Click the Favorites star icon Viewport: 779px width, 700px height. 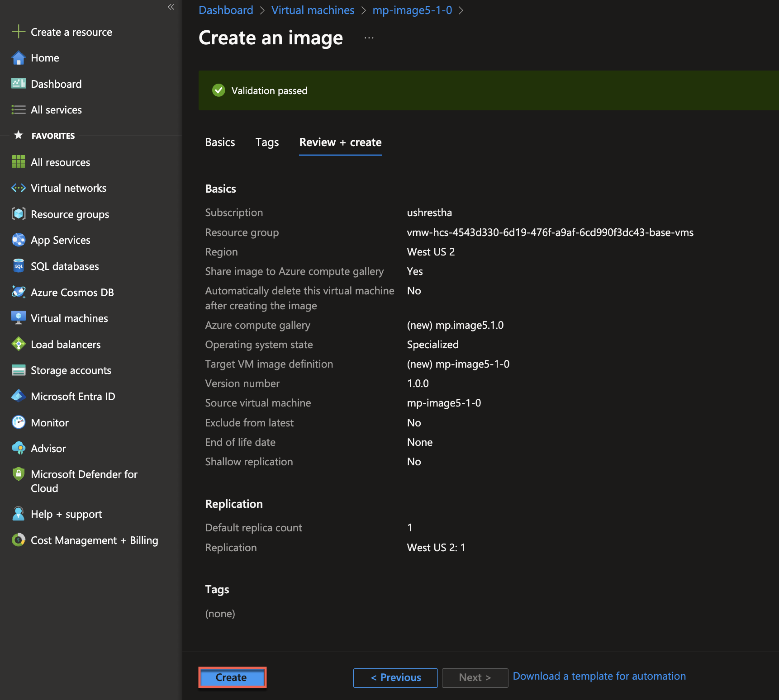click(x=19, y=135)
